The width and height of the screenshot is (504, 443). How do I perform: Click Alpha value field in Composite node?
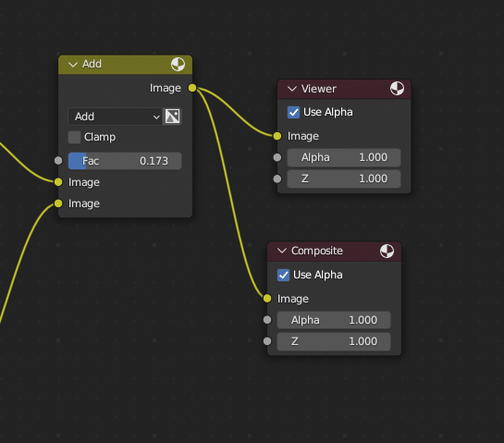coord(334,320)
